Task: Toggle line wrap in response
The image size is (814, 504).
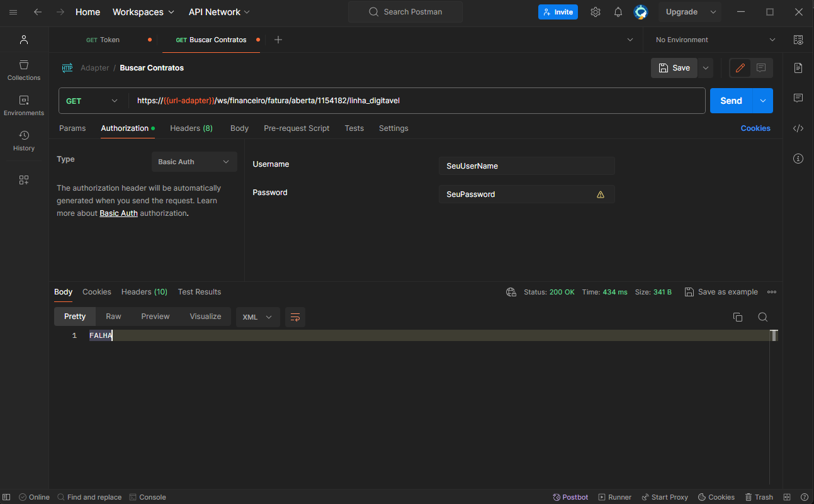Action: (x=295, y=317)
